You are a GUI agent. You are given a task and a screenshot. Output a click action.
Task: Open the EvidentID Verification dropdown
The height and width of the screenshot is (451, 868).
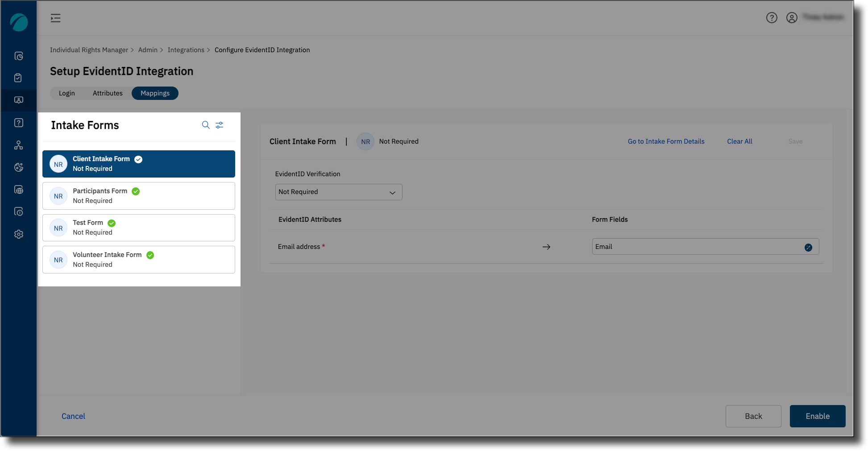coord(338,192)
